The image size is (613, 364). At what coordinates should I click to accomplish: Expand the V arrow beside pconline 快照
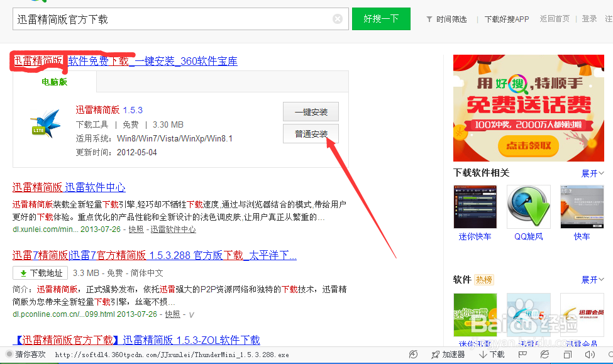192,315
